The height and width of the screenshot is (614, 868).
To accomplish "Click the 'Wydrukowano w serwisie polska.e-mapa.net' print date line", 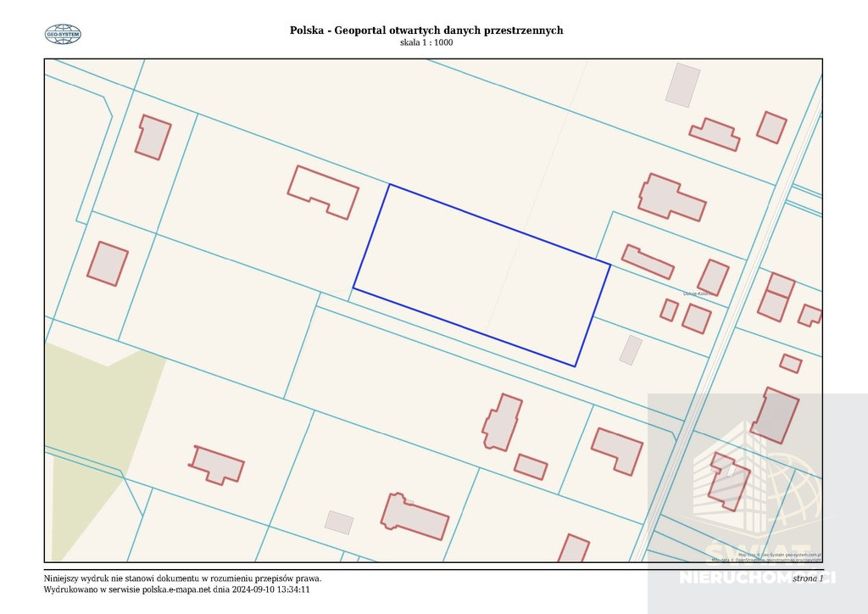I will pyautogui.click(x=176, y=589).
